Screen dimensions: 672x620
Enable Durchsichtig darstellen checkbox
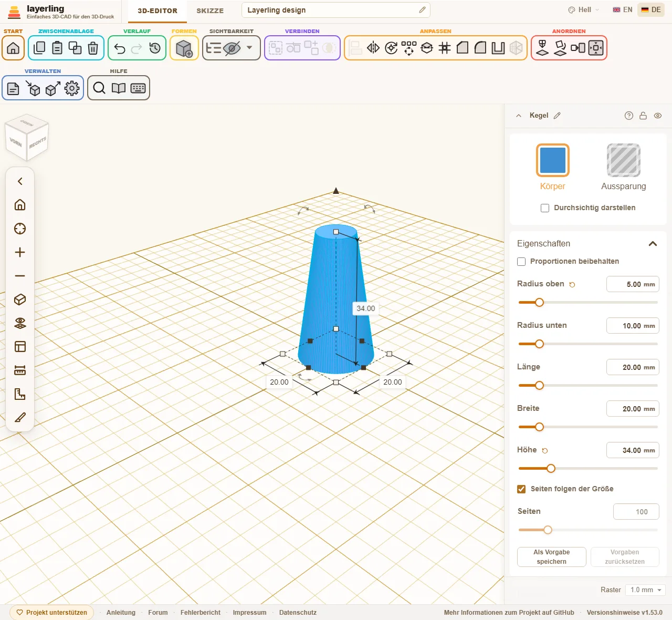[545, 208]
